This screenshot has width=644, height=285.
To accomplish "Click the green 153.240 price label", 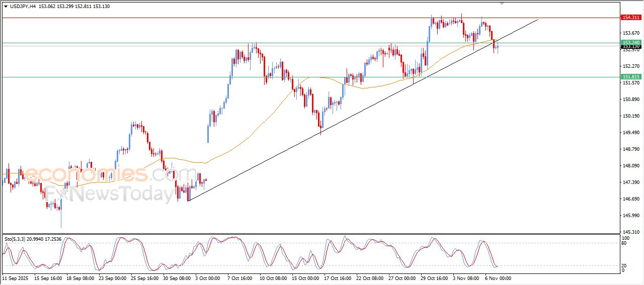I will (x=631, y=42).
